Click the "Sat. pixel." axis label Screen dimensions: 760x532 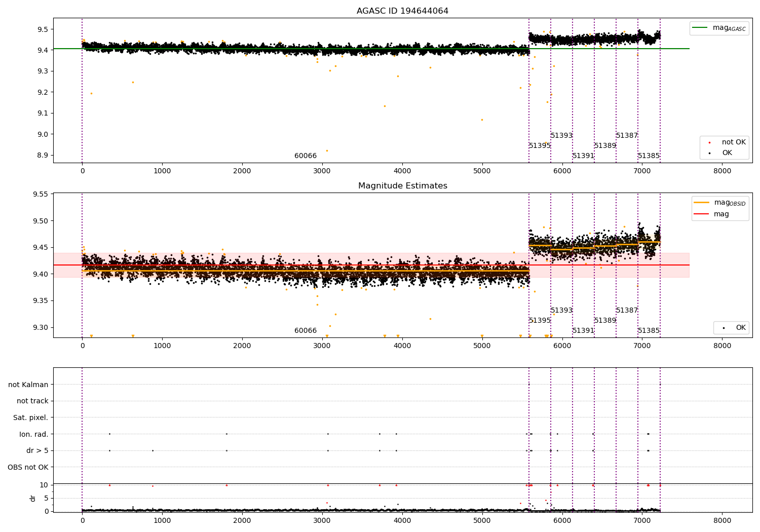coord(31,417)
